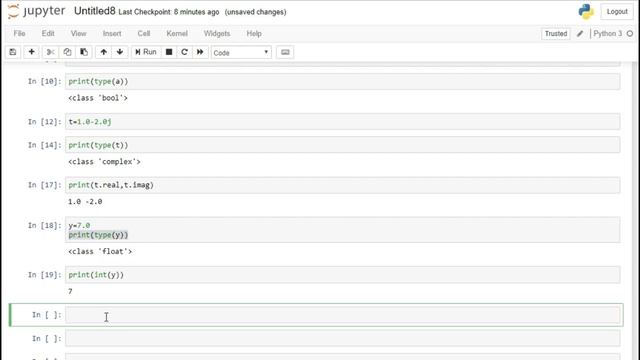The image size is (640, 360).
Task: Copy selected cells icon
Action: (x=67, y=52)
